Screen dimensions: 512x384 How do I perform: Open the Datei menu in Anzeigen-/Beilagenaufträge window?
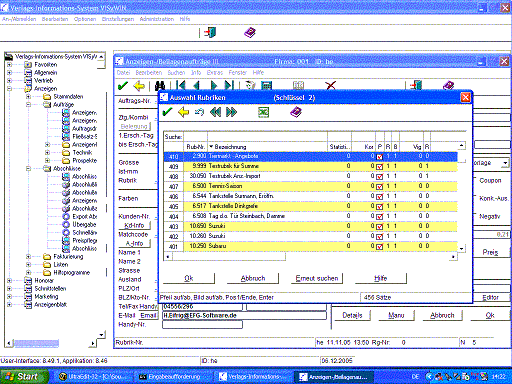click(x=123, y=72)
